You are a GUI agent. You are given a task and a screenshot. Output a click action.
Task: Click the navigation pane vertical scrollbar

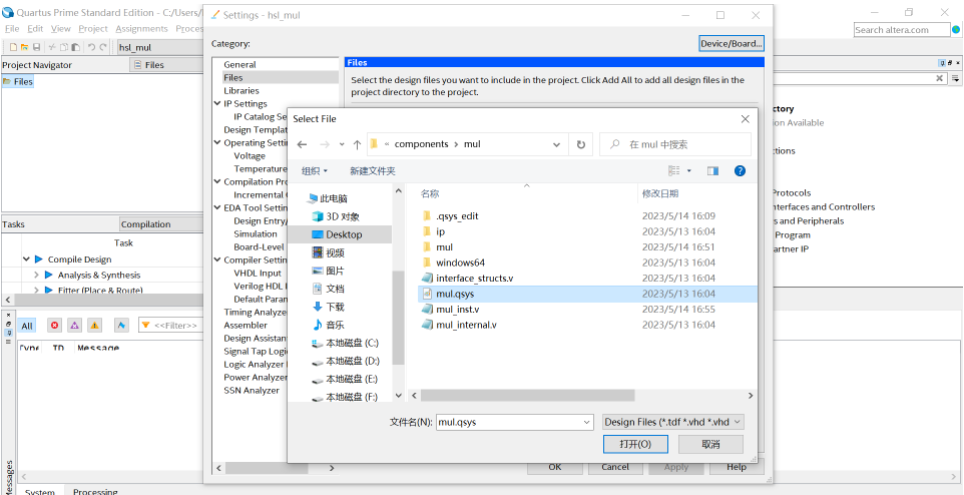[398, 317]
